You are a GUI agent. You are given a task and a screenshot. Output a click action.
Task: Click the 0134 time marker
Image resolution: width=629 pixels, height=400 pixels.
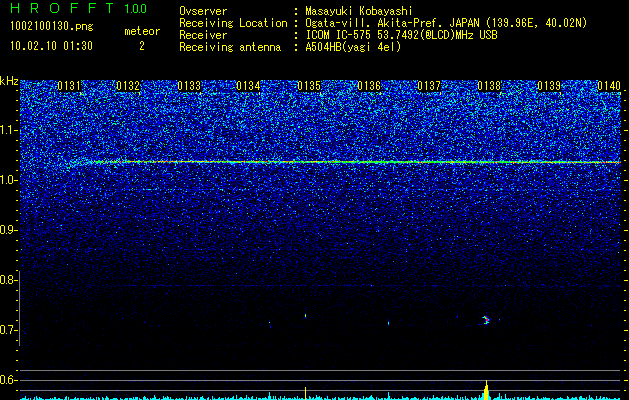(x=248, y=86)
